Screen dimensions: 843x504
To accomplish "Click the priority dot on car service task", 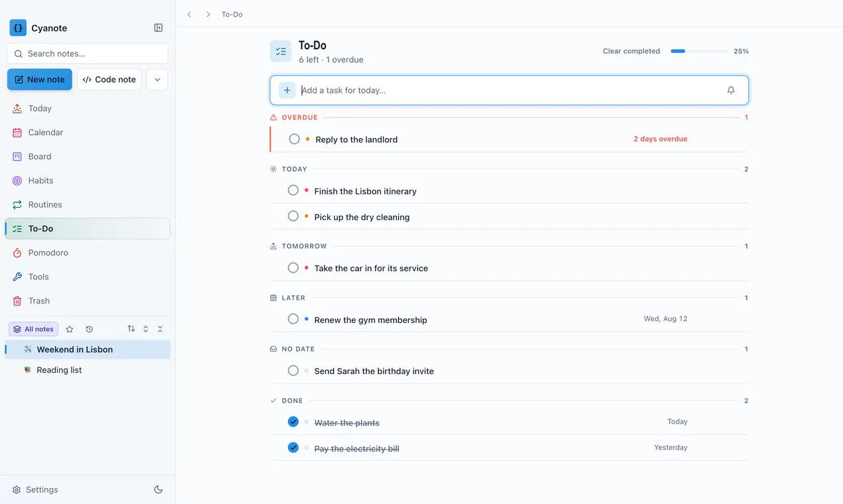I will coord(306,267).
